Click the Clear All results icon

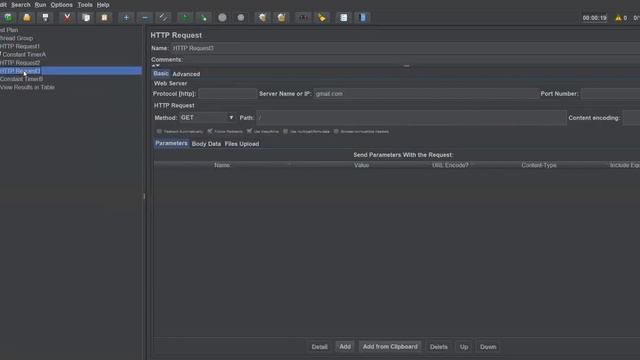click(x=281, y=18)
